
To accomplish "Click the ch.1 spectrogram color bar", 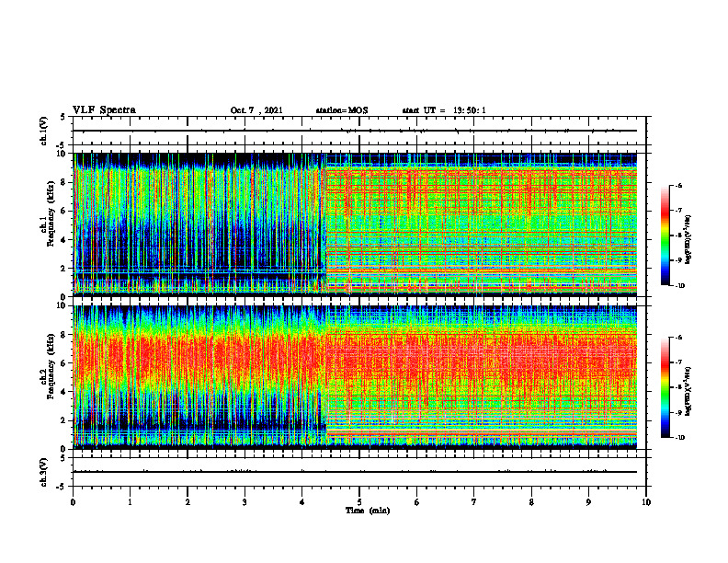I will (665, 236).
